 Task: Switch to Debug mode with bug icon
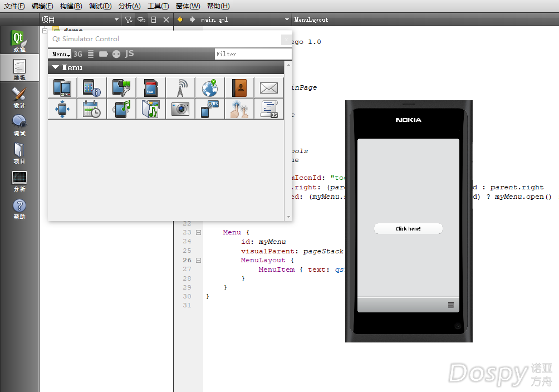19,125
